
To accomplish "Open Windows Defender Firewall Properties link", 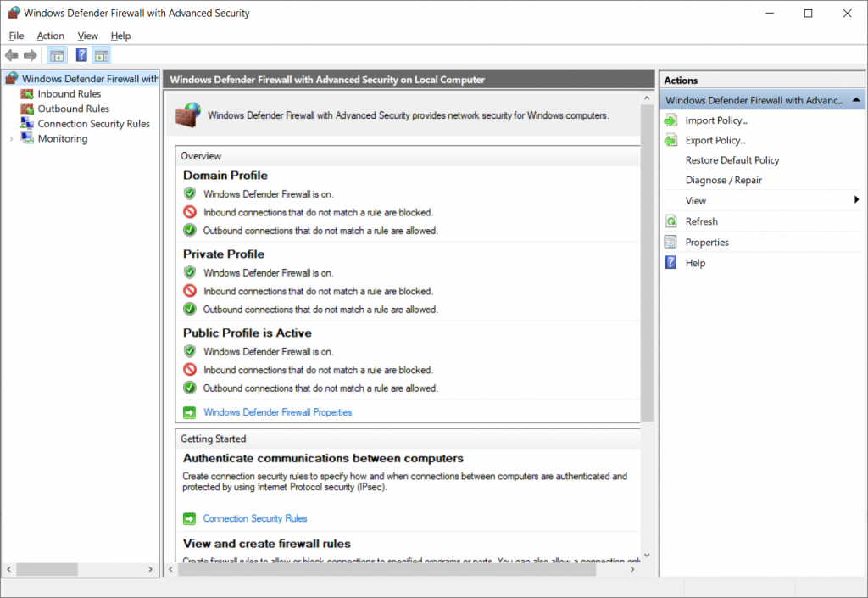I will pyautogui.click(x=277, y=412).
